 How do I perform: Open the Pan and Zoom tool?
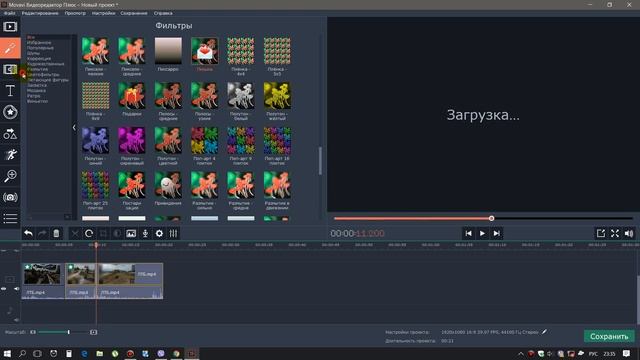(10, 176)
